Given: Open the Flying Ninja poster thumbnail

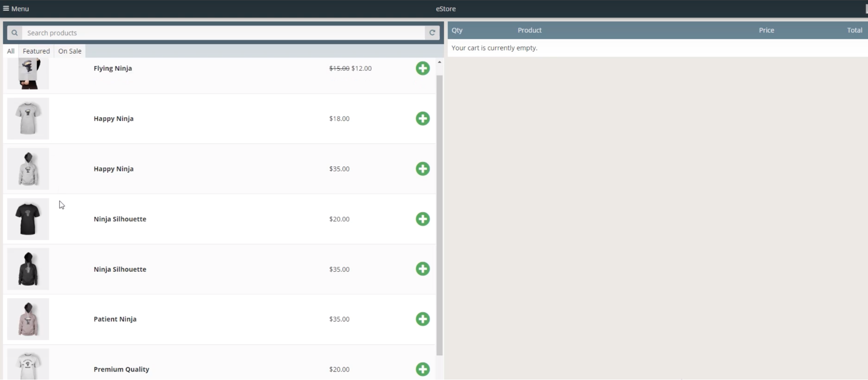Looking at the screenshot, I should 28,73.
